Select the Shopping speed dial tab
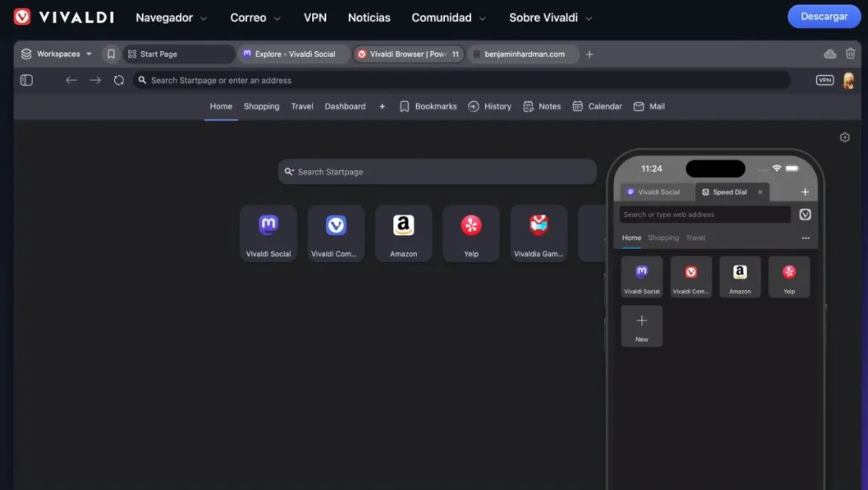Image resolution: width=868 pixels, height=490 pixels. [x=261, y=106]
